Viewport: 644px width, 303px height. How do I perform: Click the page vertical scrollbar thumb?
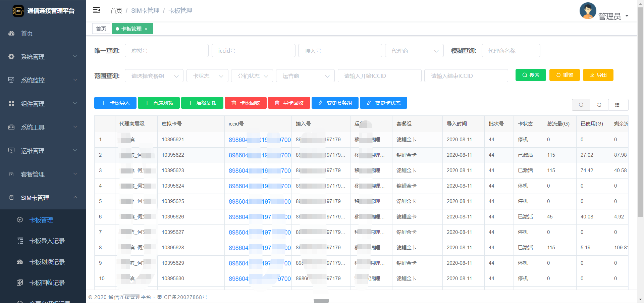[x=640, y=112]
